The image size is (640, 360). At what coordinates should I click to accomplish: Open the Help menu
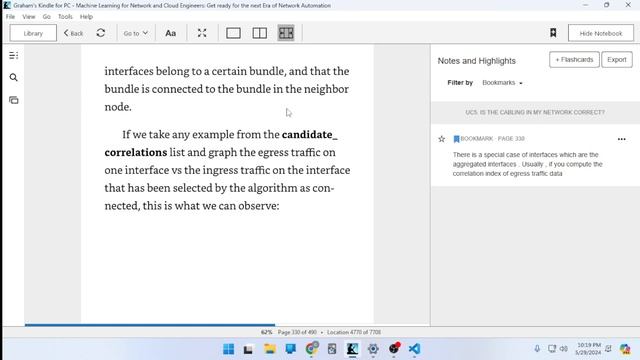point(86,17)
